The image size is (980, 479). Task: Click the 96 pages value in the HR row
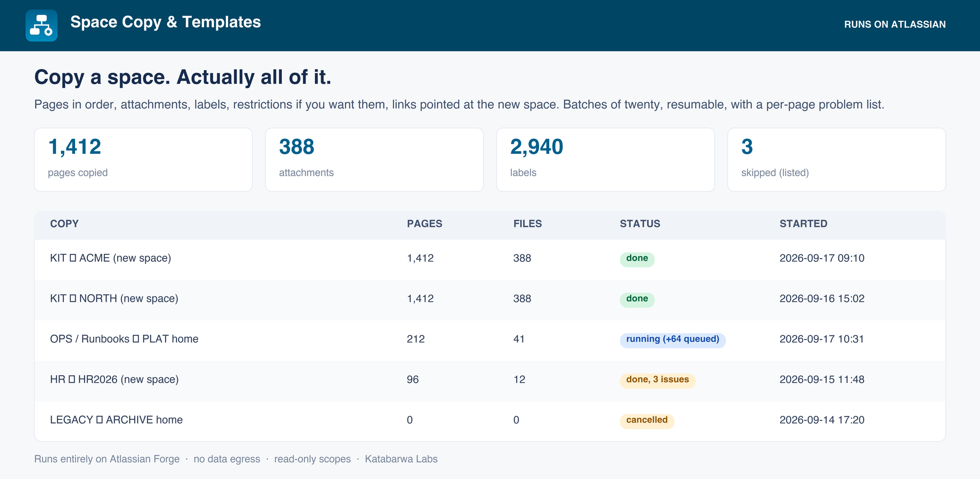coord(413,379)
